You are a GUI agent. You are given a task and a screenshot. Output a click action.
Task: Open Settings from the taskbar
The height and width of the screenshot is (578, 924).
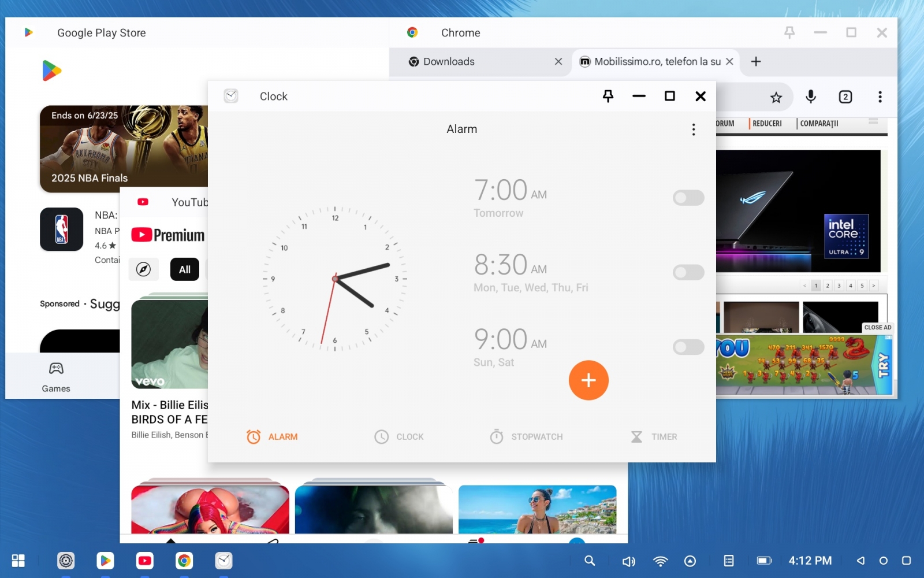point(66,561)
